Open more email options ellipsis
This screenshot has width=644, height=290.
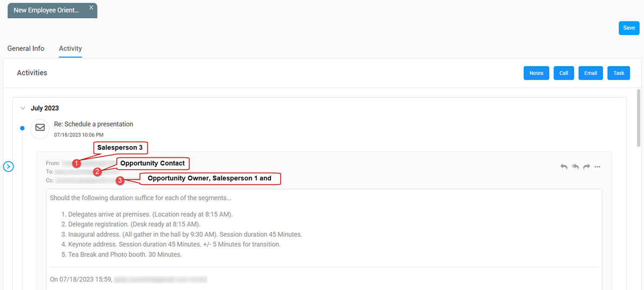click(x=597, y=167)
